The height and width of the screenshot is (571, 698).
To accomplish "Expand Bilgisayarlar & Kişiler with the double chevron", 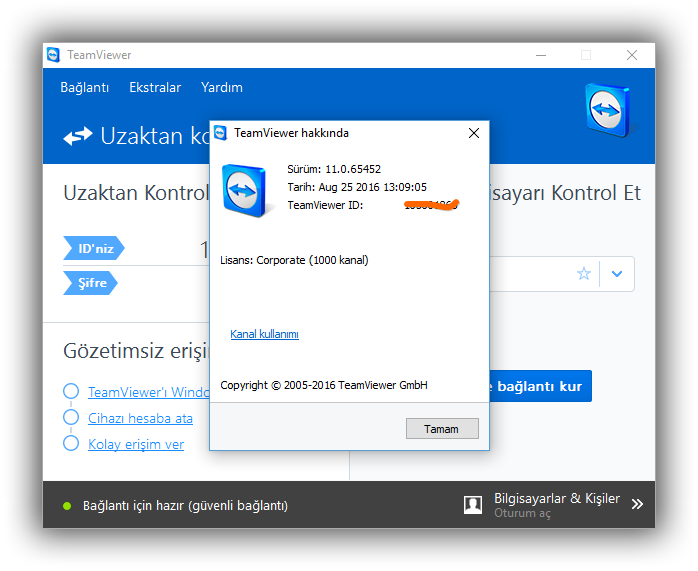I will pyautogui.click(x=637, y=504).
